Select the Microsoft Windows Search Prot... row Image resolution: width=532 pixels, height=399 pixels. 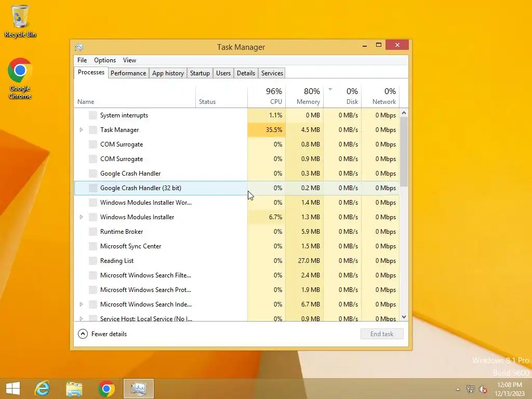(x=237, y=290)
